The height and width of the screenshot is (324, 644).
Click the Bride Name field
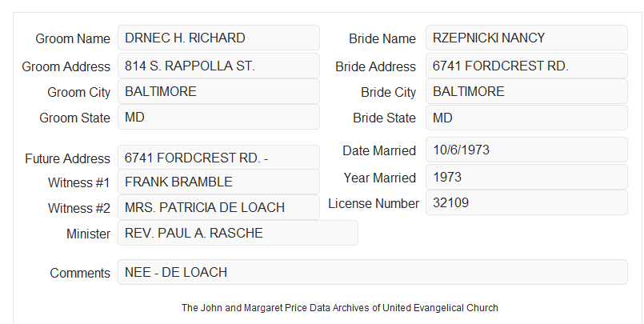click(x=526, y=38)
